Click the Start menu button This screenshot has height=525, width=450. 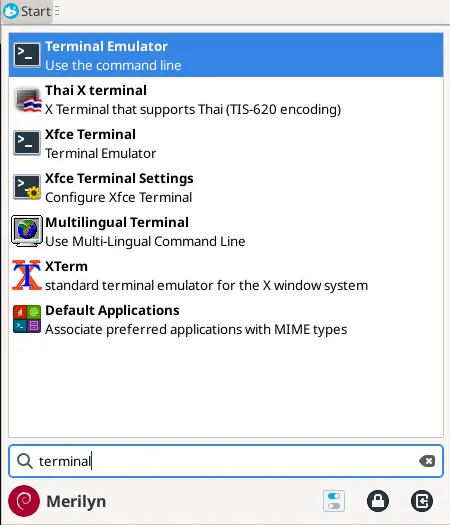click(27, 11)
